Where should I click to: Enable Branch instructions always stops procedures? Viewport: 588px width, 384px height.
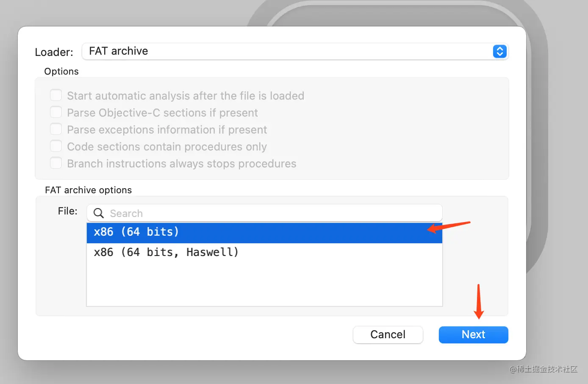click(x=56, y=163)
